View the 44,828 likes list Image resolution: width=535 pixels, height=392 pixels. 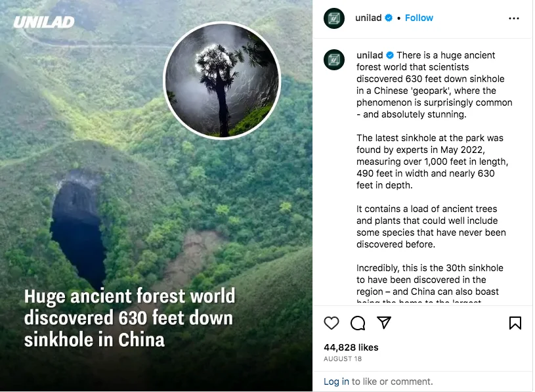[x=351, y=347]
